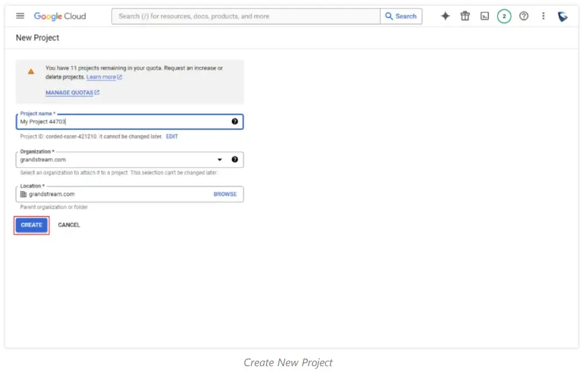This screenshot has width=588, height=376.
Task: Focus the resource search box
Action: tap(246, 16)
